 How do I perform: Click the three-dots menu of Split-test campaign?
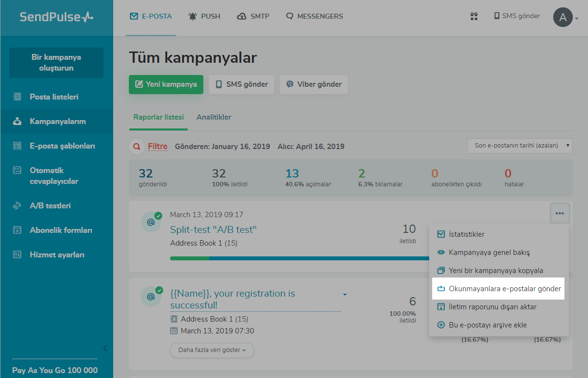tap(560, 213)
